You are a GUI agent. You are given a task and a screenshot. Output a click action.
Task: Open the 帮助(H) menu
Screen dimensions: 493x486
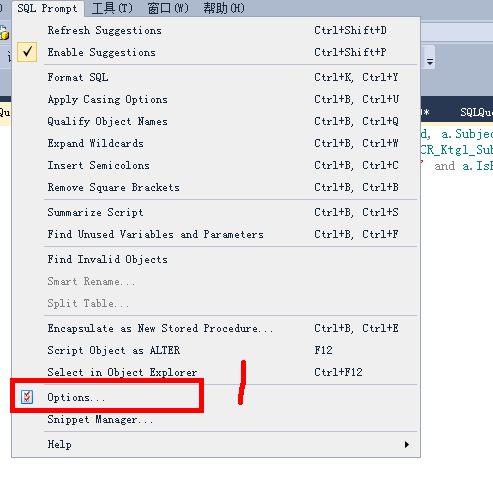click(x=224, y=8)
